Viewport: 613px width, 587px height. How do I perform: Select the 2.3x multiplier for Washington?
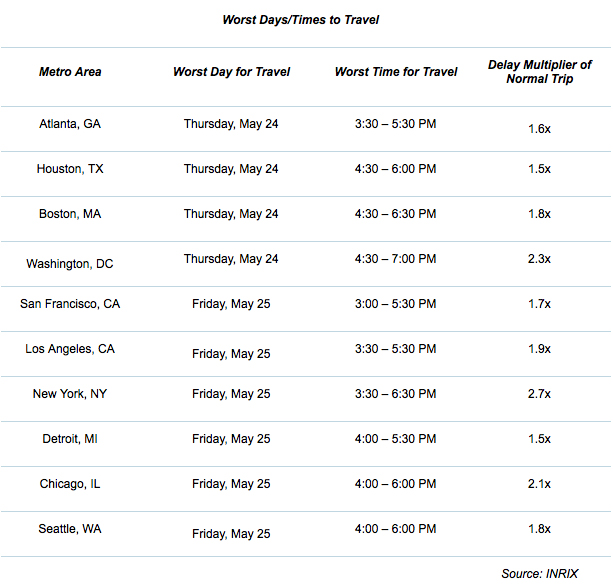tap(539, 258)
